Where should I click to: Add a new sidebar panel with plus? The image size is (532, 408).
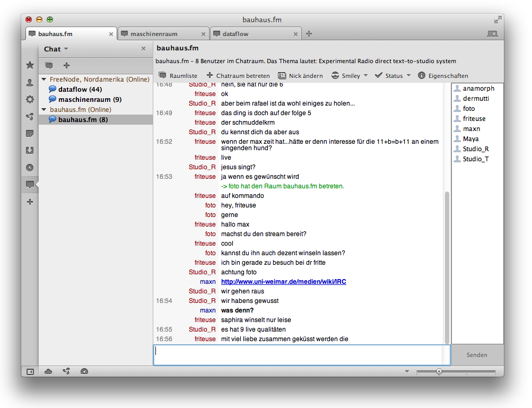pos(30,202)
